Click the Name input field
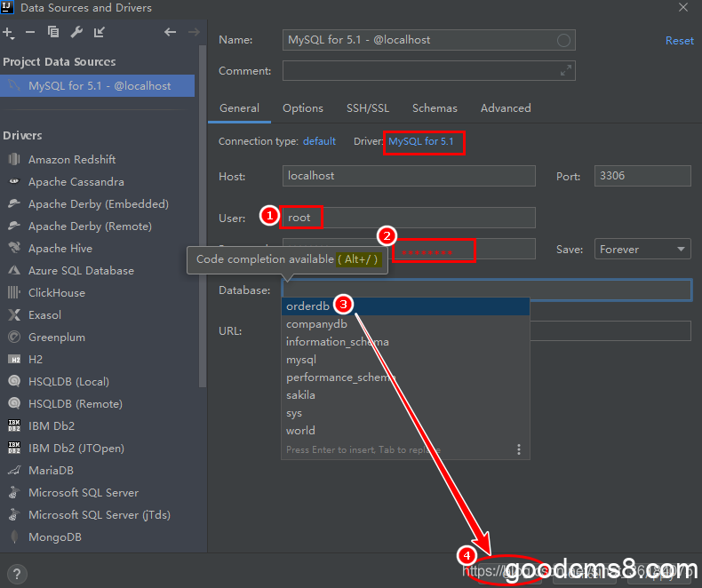Image resolution: width=702 pixels, height=588 pixels. point(429,40)
